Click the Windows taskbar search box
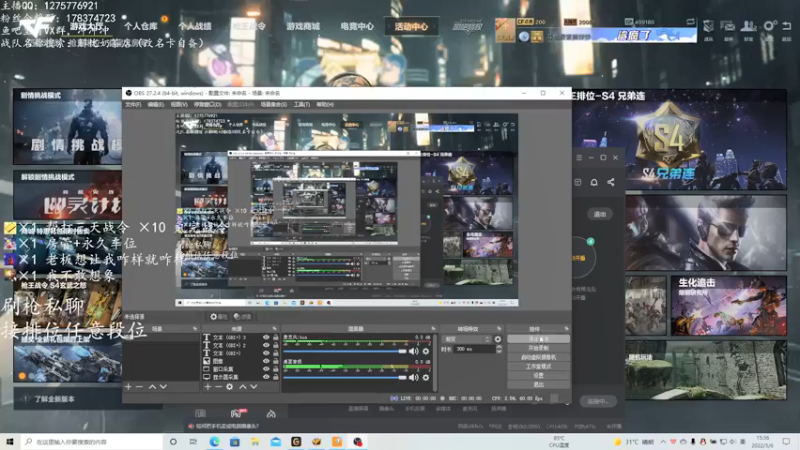Image resolution: width=800 pixels, height=450 pixels. click(92, 441)
